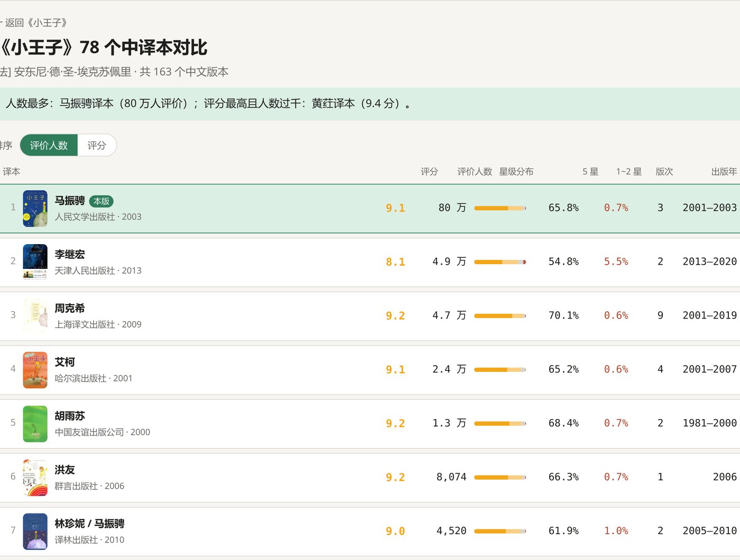Click the 本版 badge beside 马振骋

tap(101, 201)
